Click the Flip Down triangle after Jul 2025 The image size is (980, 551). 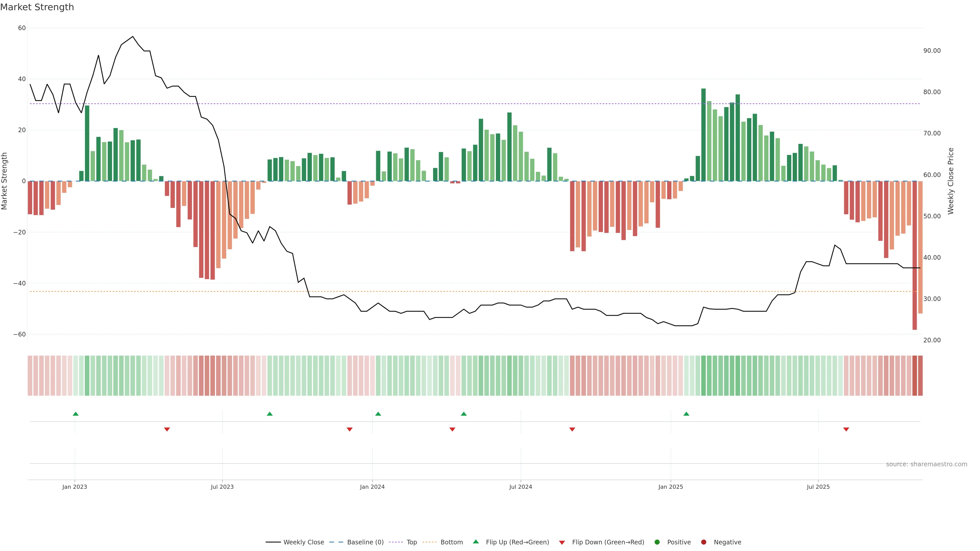846,429
